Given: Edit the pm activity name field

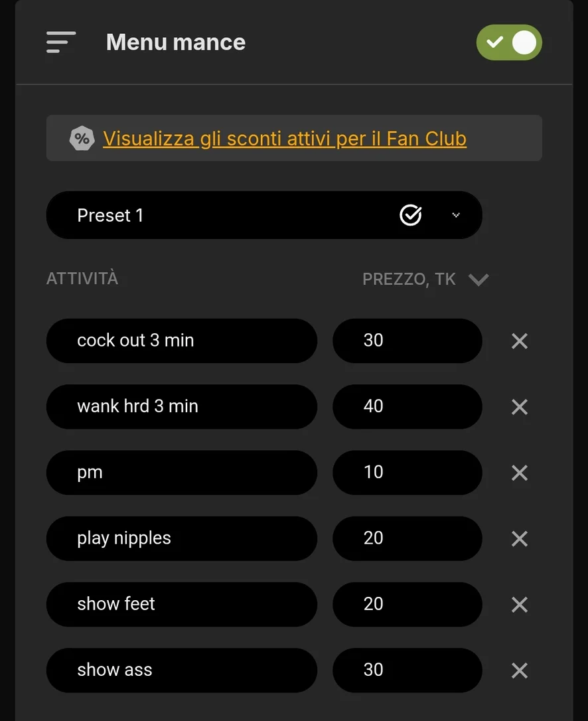Looking at the screenshot, I should pos(181,473).
